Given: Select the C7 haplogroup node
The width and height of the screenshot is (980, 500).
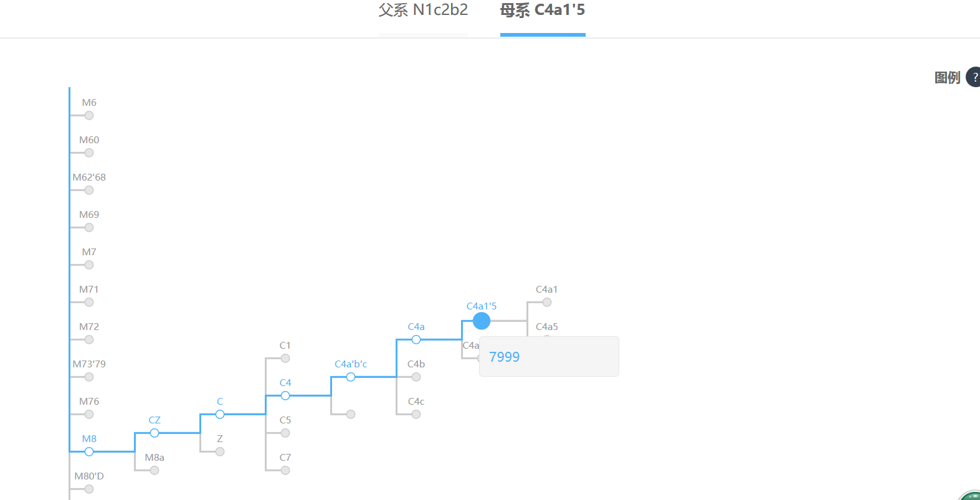Looking at the screenshot, I should coord(285,470).
